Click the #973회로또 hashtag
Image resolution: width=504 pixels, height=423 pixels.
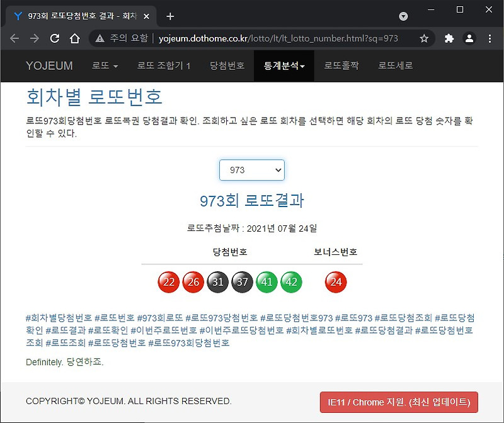tap(160, 318)
